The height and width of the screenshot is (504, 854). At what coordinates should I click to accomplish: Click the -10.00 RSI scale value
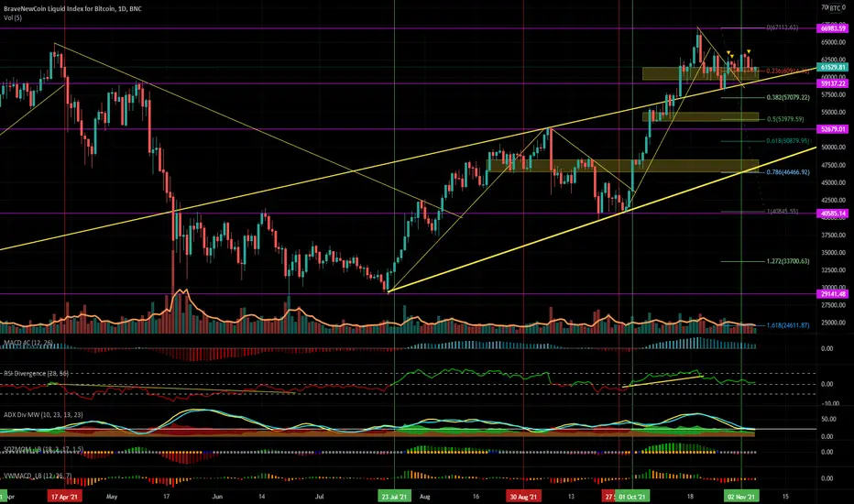coord(830,404)
